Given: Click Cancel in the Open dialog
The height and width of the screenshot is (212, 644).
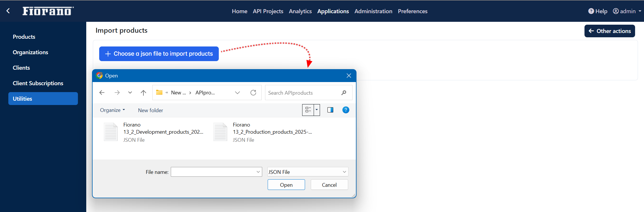Looking at the screenshot, I should [329, 185].
